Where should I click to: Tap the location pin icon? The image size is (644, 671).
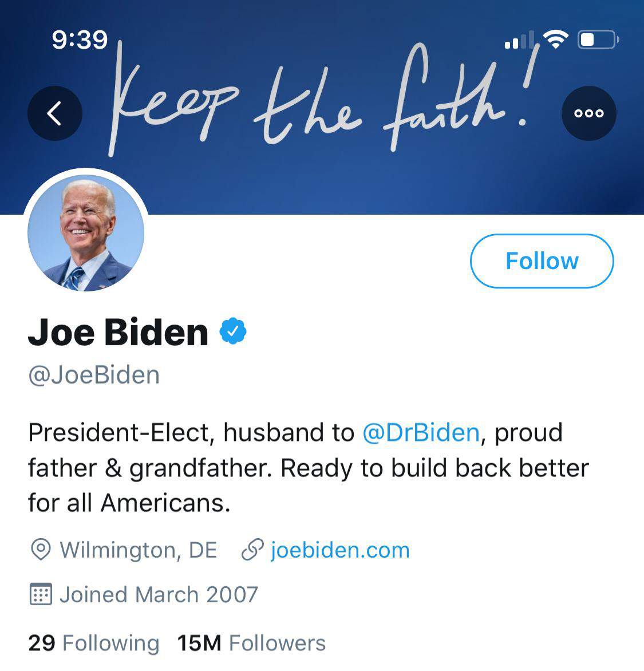coord(41,550)
